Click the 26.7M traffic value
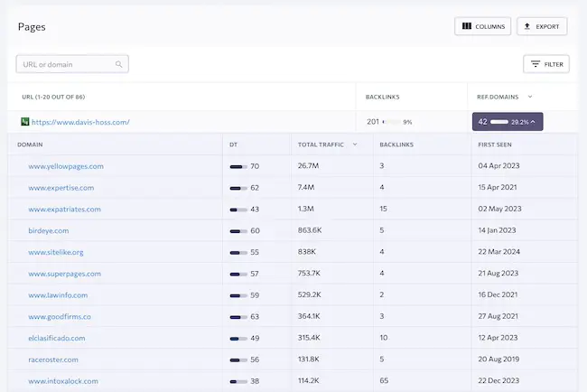 [x=308, y=166]
